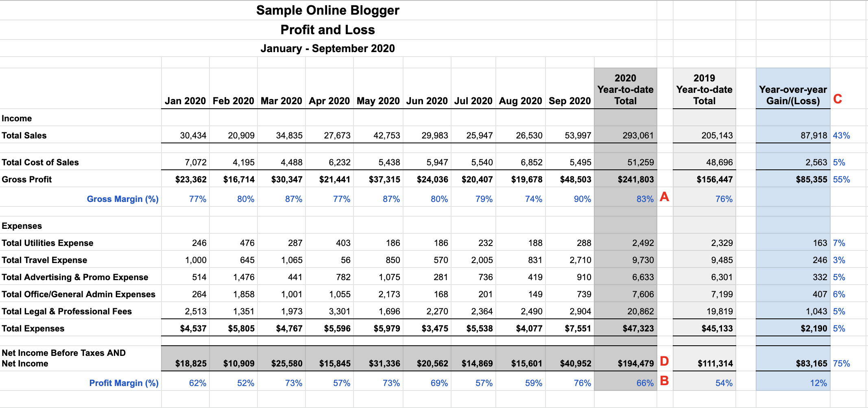Click 2020 YTD Total Expenses $47,323
Screen dimensions: 868x408
pos(638,329)
